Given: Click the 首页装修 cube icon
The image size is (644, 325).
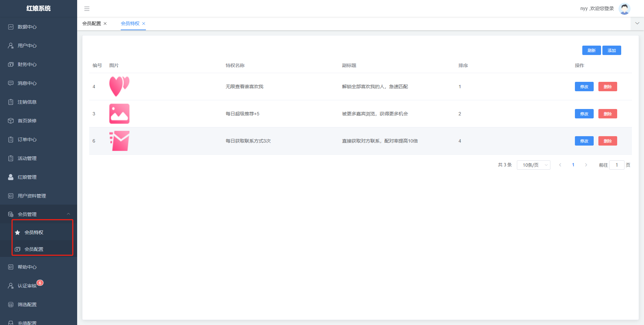Looking at the screenshot, I should [x=11, y=121].
